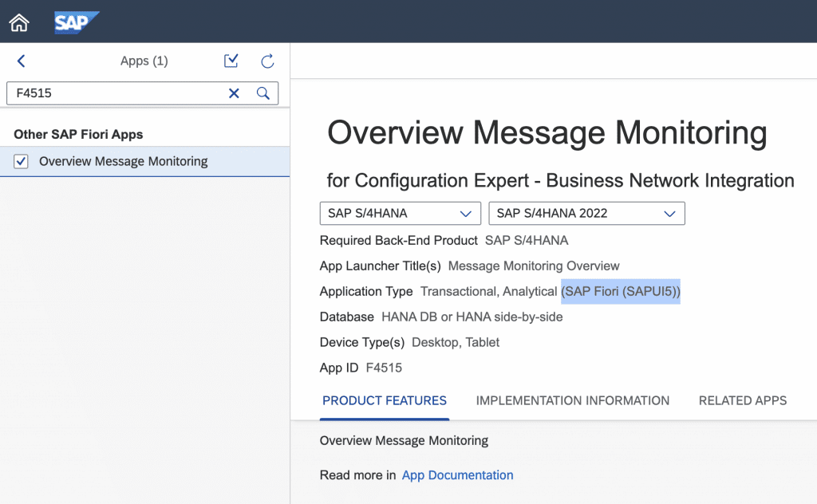Click the home icon in the top bar
Viewport: 817px width, 504px height.
coord(18,22)
